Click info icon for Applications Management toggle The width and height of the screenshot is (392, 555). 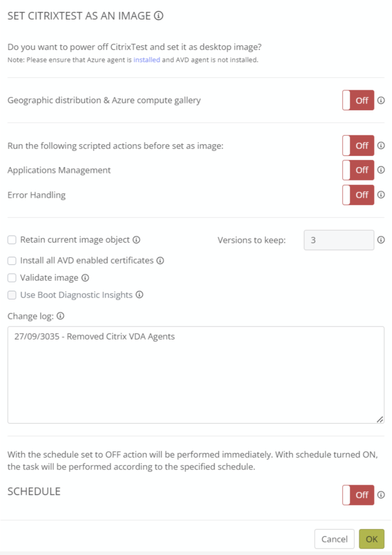click(x=381, y=170)
